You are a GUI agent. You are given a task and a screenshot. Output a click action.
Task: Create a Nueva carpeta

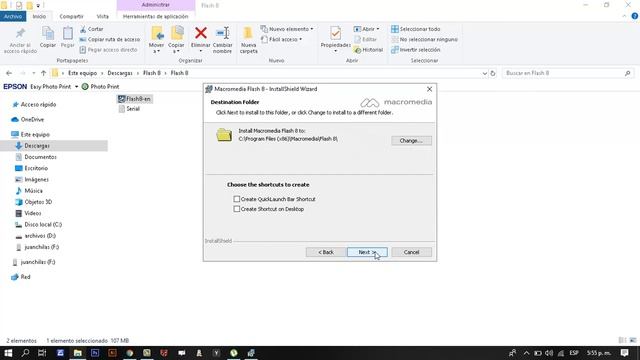[249, 40]
